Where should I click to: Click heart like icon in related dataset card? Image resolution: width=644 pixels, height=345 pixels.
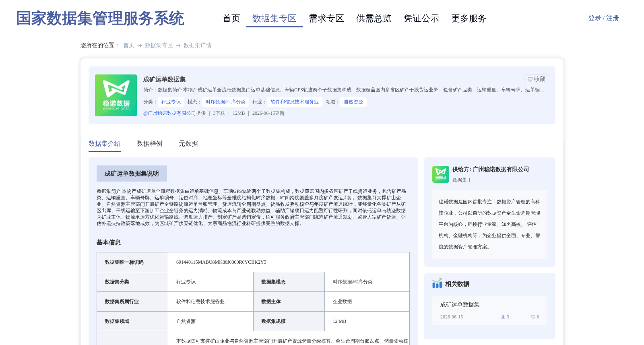533,317
